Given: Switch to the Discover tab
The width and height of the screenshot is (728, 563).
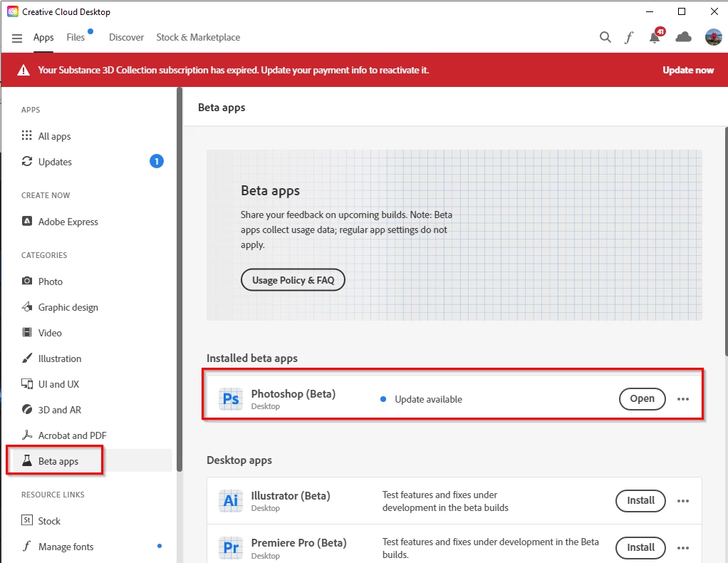Looking at the screenshot, I should pos(126,37).
